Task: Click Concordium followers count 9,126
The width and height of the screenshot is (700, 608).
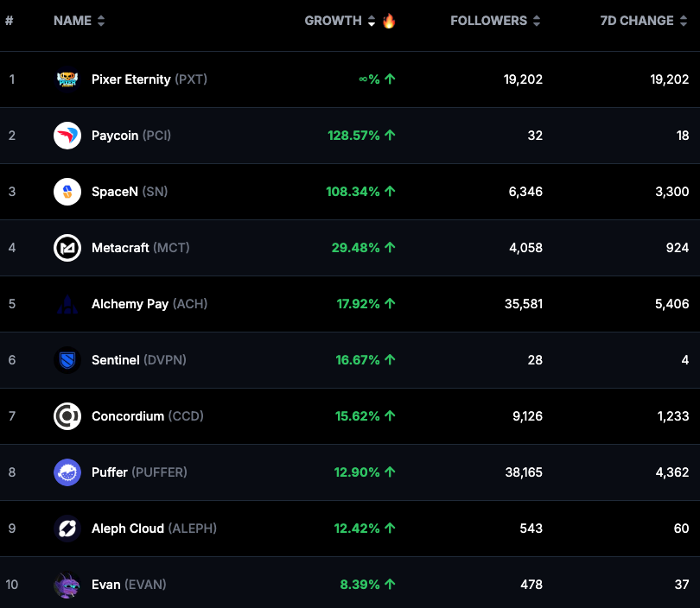Action: pyautogui.click(x=528, y=416)
